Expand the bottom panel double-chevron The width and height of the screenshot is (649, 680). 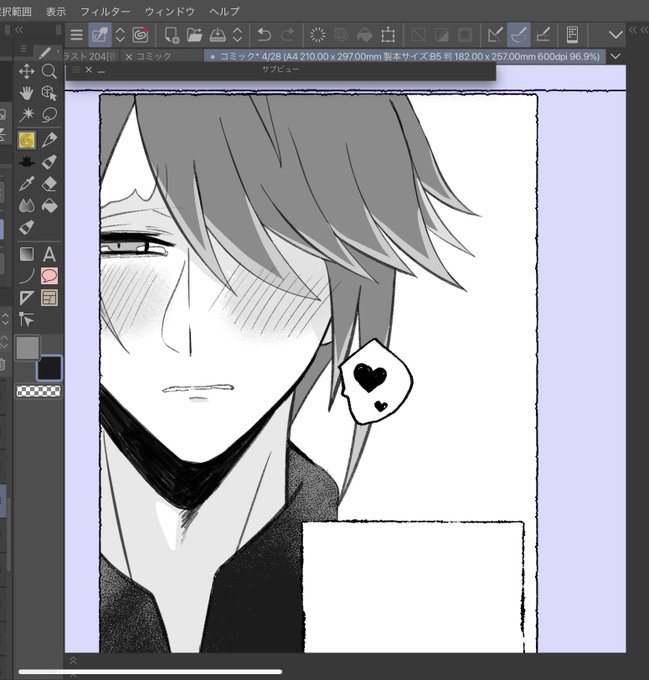click(73, 660)
